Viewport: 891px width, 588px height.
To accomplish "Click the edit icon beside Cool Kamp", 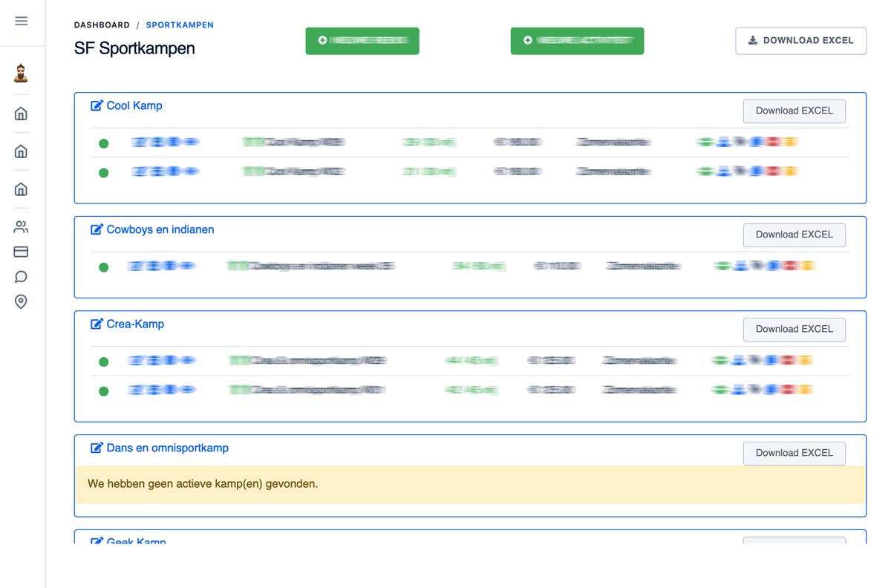I will click(x=97, y=105).
